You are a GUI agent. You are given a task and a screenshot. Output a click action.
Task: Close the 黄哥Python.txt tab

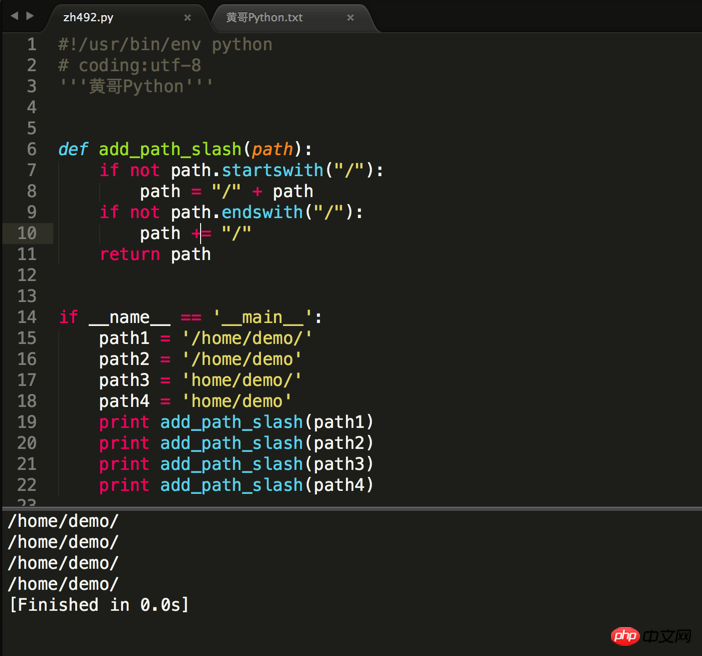tap(350, 18)
